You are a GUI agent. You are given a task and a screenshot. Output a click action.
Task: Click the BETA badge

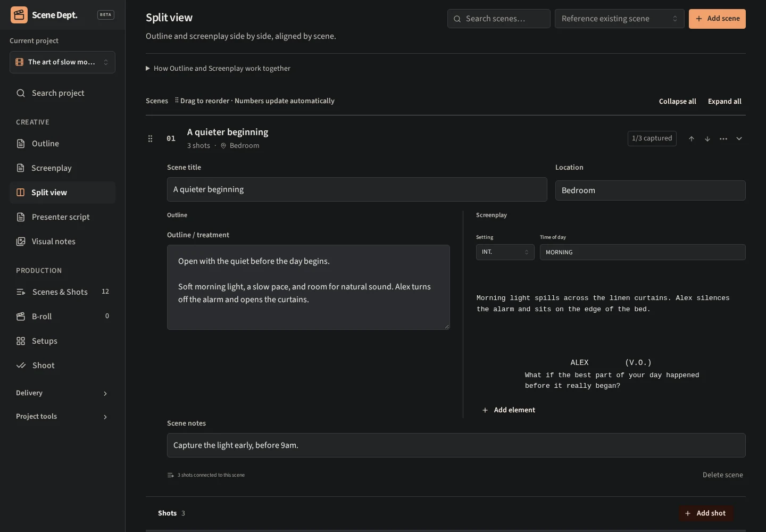[106, 15]
